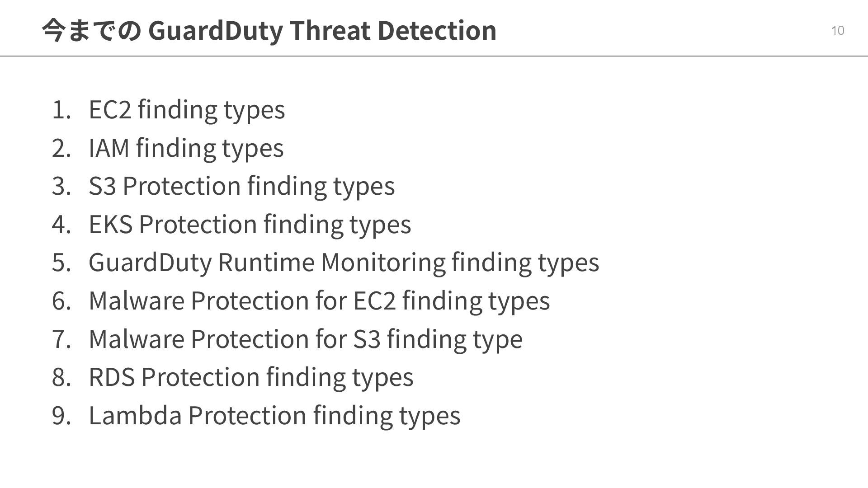Click Lambda Protection finding types item
868x488 pixels.
(x=274, y=415)
